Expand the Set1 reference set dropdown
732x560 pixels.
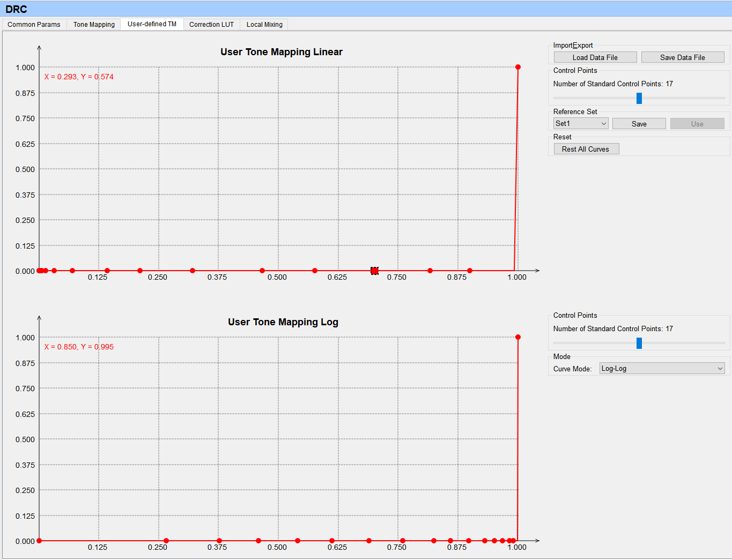pyautogui.click(x=581, y=124)
